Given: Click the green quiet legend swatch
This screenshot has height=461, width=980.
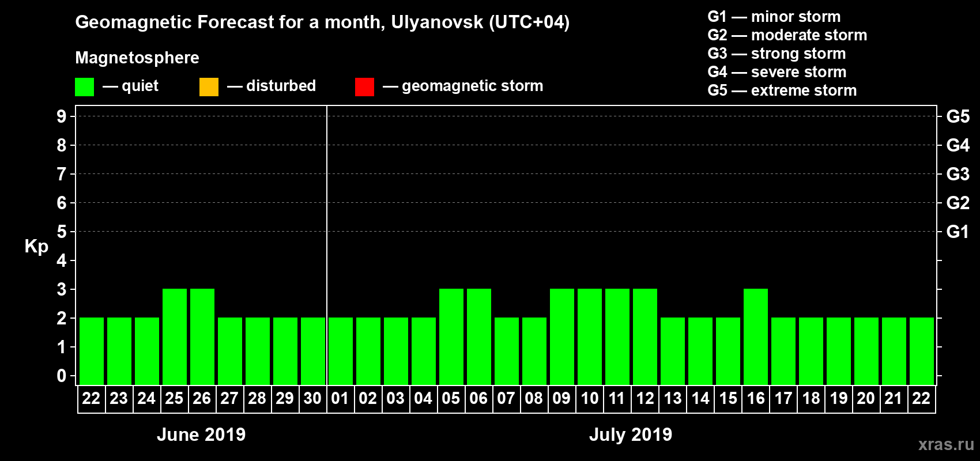Looking at the screenshot, I should point(84,87).
